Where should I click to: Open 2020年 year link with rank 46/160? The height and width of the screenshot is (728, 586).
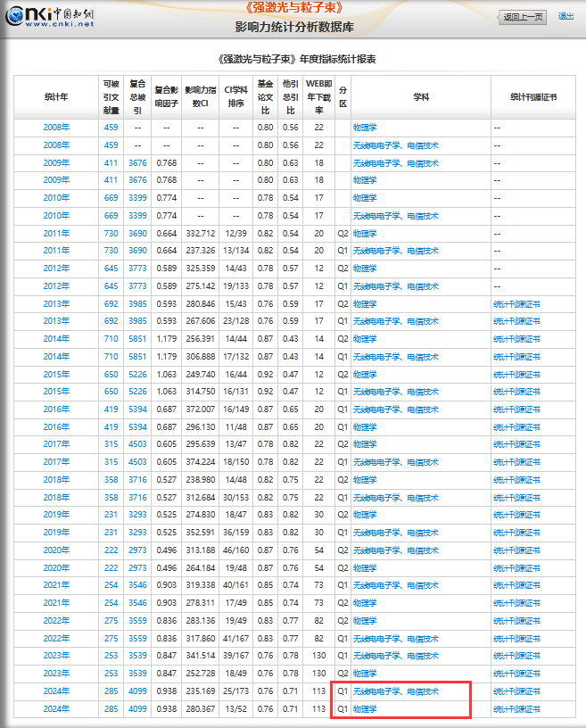[56, 550]
